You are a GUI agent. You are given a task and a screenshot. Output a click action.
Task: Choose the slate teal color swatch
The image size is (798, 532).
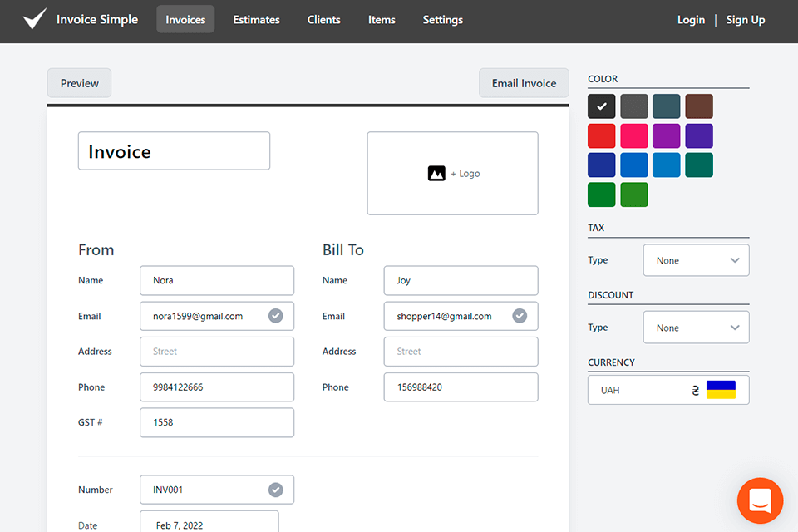666,106
